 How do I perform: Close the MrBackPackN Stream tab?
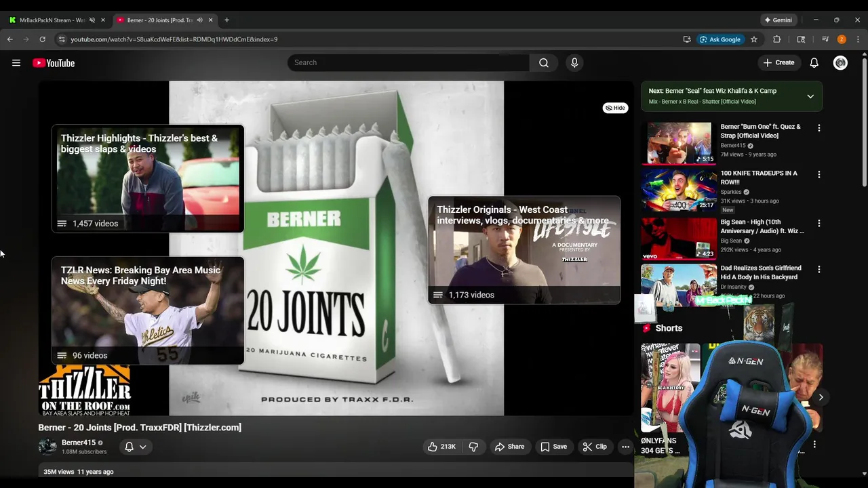103,20
